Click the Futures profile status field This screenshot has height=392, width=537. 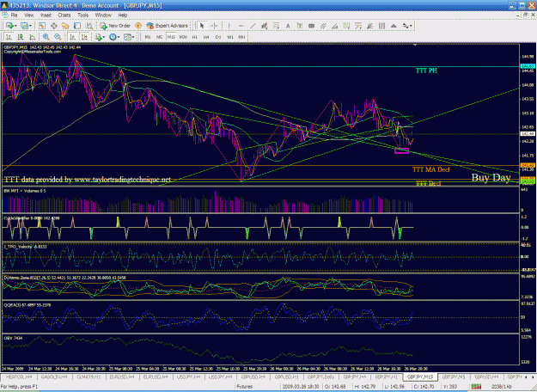245,387
